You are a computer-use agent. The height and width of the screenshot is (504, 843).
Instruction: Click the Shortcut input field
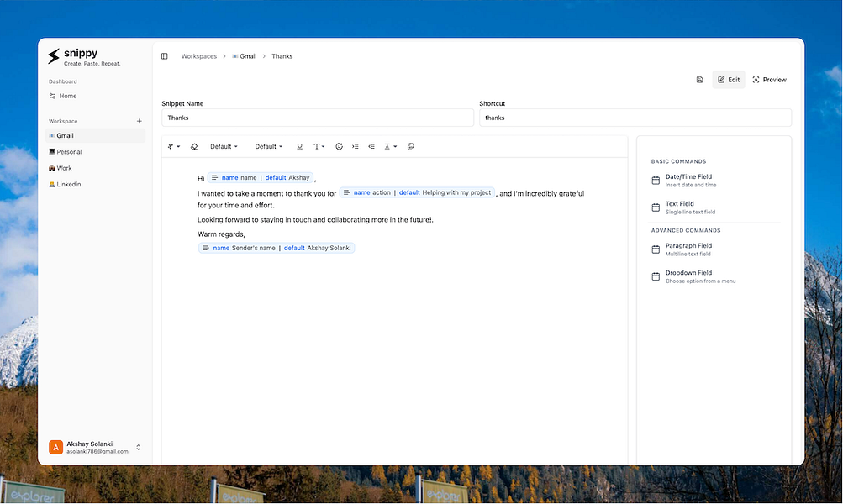635,118
